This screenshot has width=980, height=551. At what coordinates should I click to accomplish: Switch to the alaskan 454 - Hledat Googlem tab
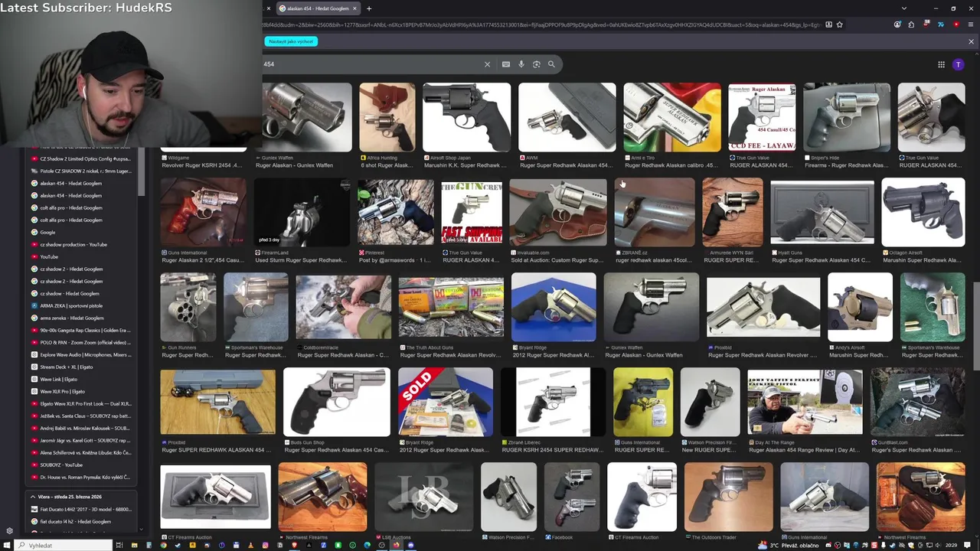317,8
